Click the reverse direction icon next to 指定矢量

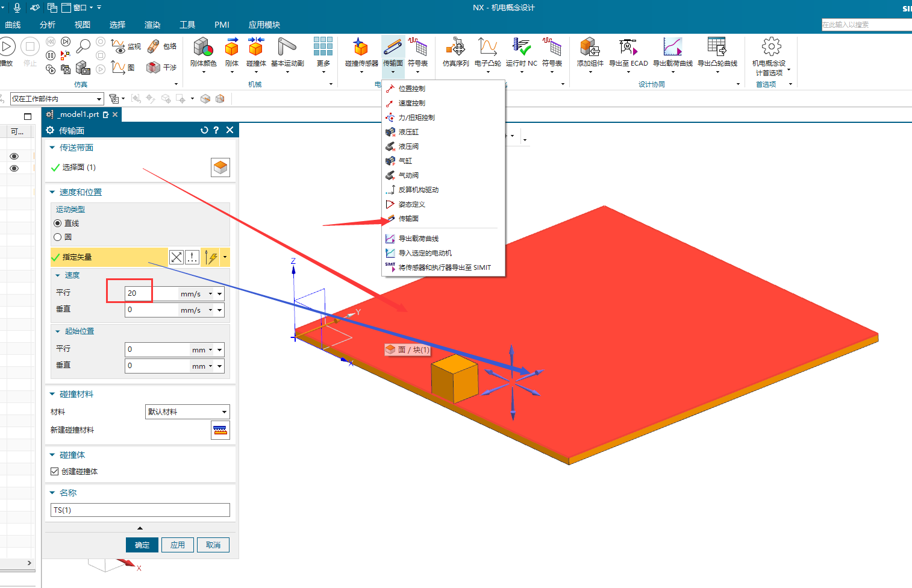176,258
